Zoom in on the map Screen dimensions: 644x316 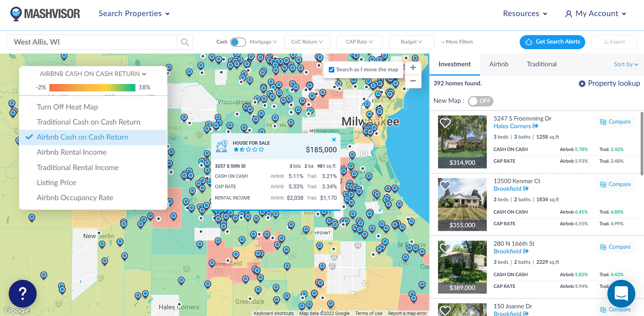413,68
